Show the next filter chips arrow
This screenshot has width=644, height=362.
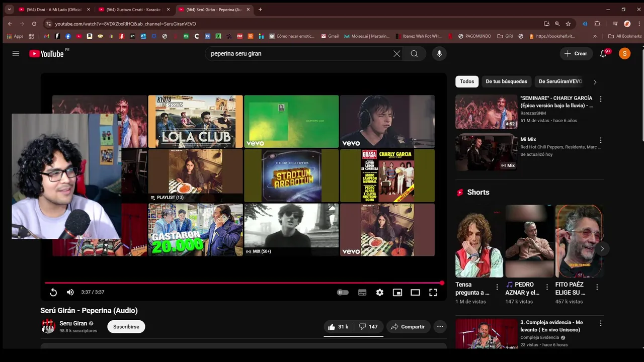click(x=595, y=82)
